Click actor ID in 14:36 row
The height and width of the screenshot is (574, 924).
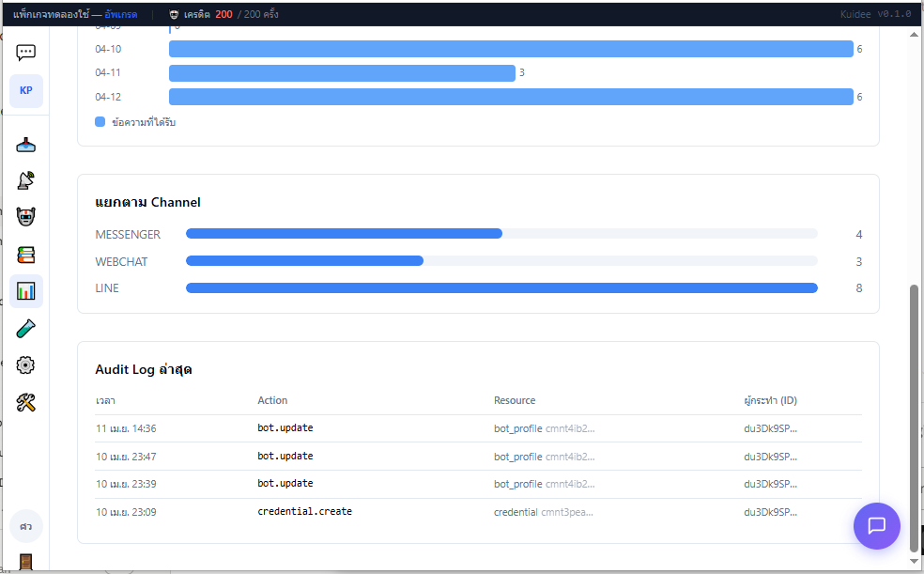[x=770, y=428]
